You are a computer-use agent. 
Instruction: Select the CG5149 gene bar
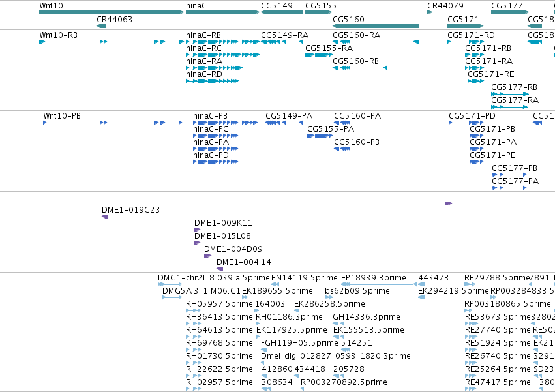pos(282,12)
